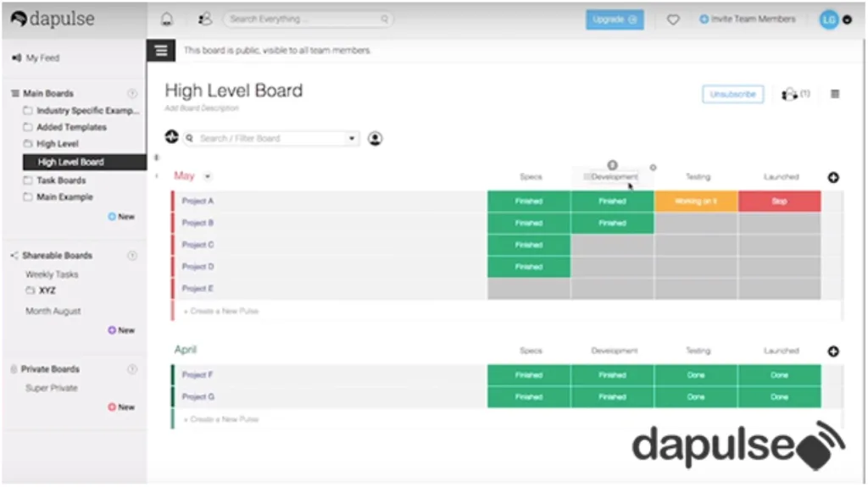This screenshot has height=487, width=868.
Task: Focus the Search / Filter Board field
Action: pos(271,138)
